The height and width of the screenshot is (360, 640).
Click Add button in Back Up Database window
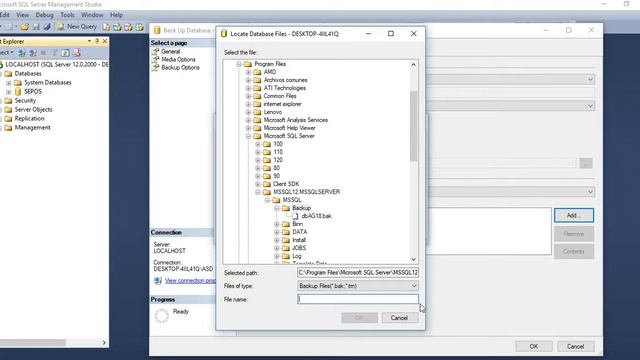573,215
